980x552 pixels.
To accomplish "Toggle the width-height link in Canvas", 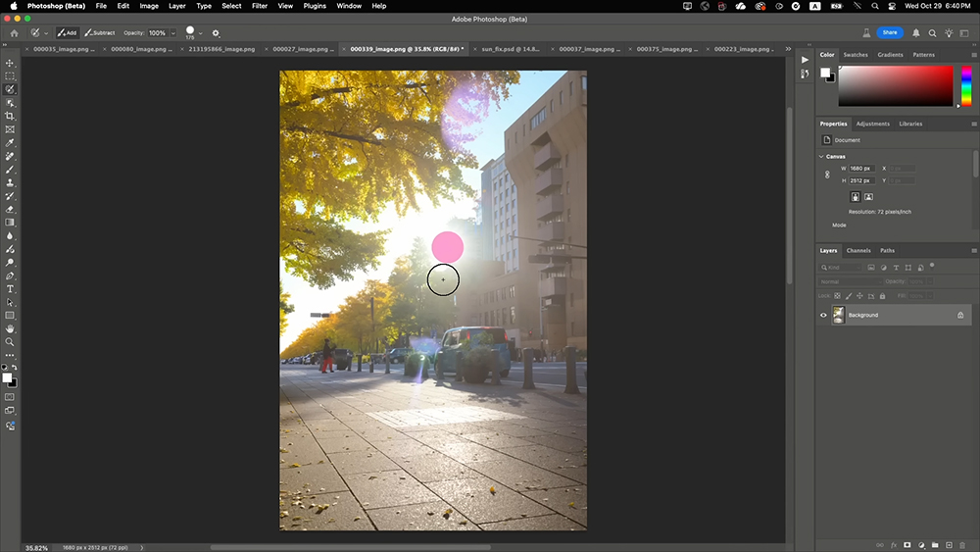I will coord(827,175).
